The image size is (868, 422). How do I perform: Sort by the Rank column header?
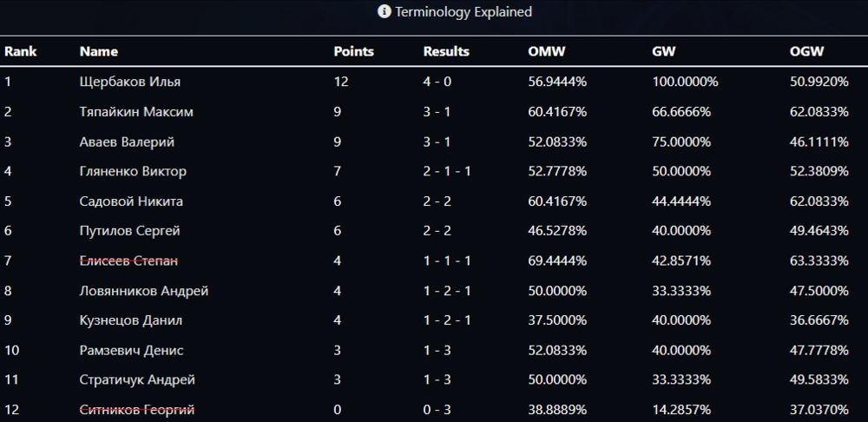pos(21,51)
